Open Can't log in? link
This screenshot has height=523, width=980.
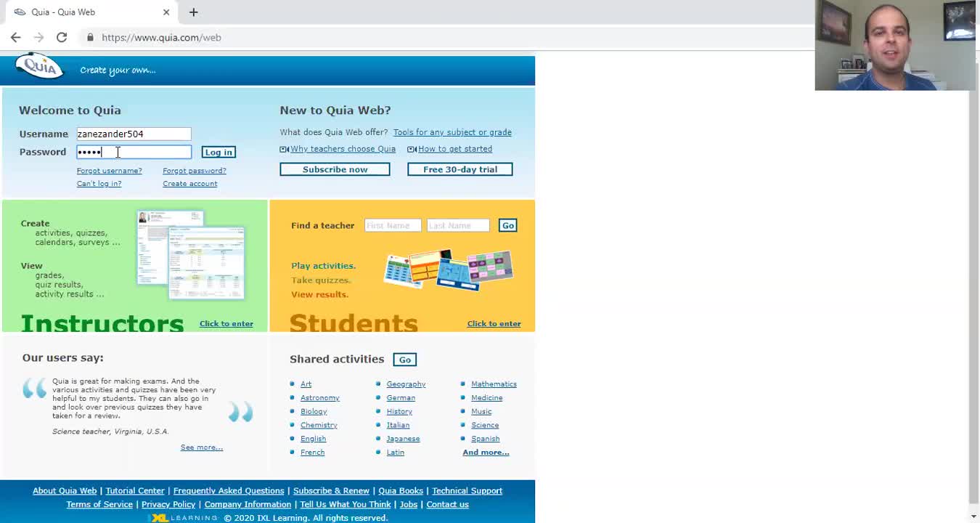click(x=99, y=184)
